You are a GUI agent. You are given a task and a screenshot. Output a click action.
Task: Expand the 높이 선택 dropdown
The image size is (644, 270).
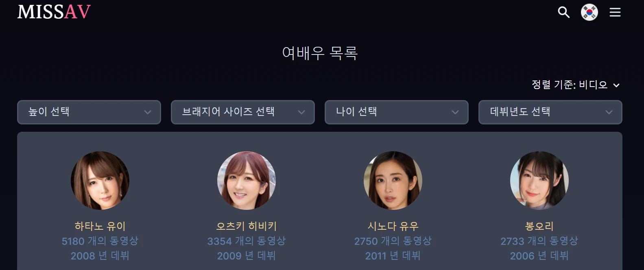[89, 112]
